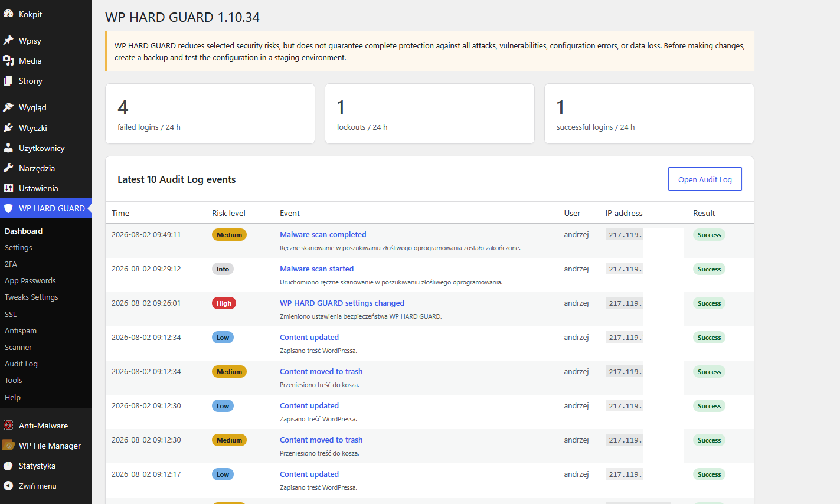Select the Dashboard submenu entry
Viewport: 840px width, 504px height.
[x=24, y=231]
